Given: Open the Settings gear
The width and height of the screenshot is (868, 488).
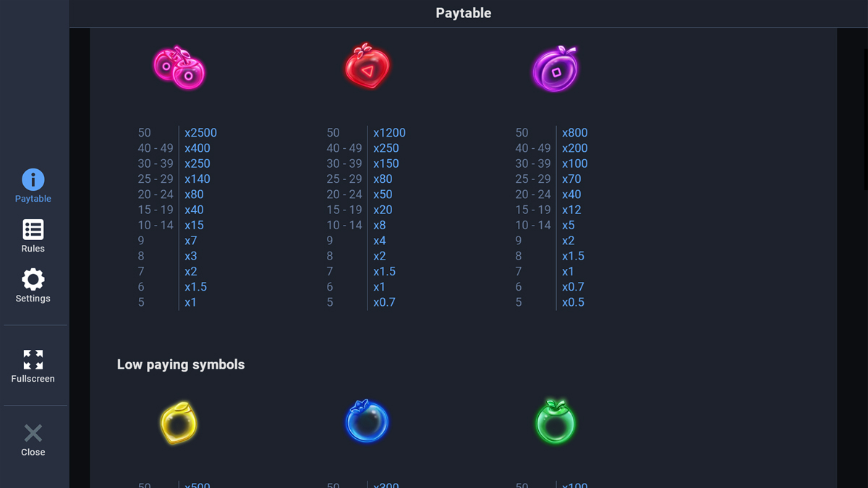Looking at the screenshot, I should 33,286.
